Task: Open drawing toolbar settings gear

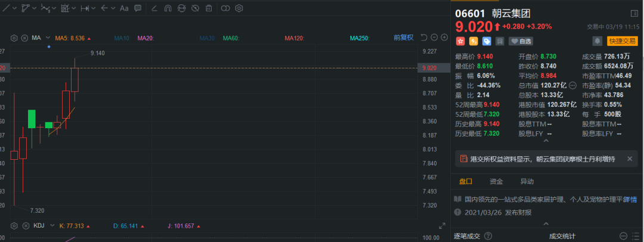Action: pyautogui.click(x=239, y=8)
